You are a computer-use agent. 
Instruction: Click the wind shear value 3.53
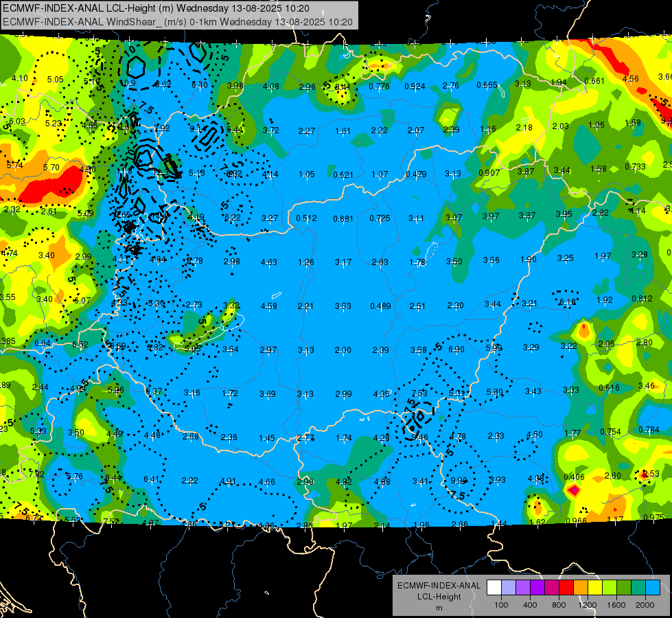343,306
